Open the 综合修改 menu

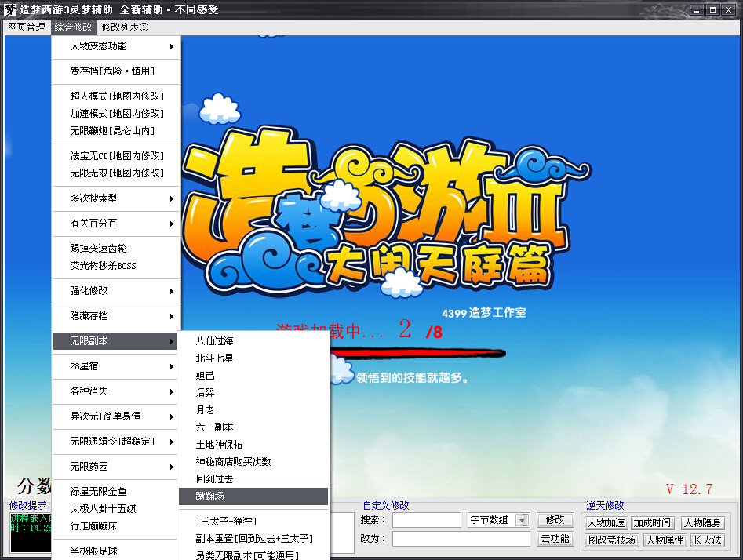[74, 27]
